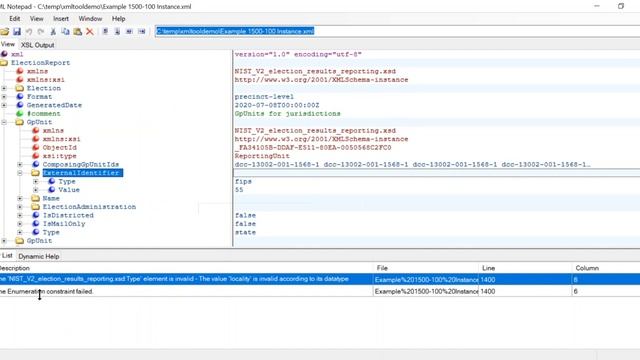
Task: Sort by the Line column header
Action: (x=525, y=268)
